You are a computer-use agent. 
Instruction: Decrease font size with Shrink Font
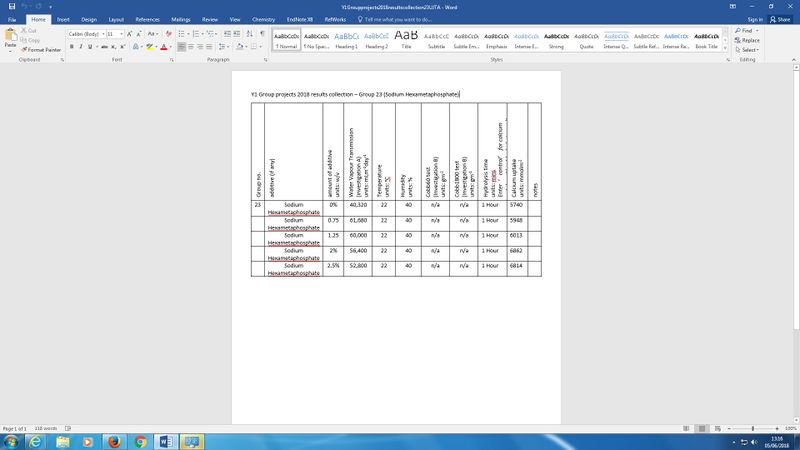coord(139,34)
